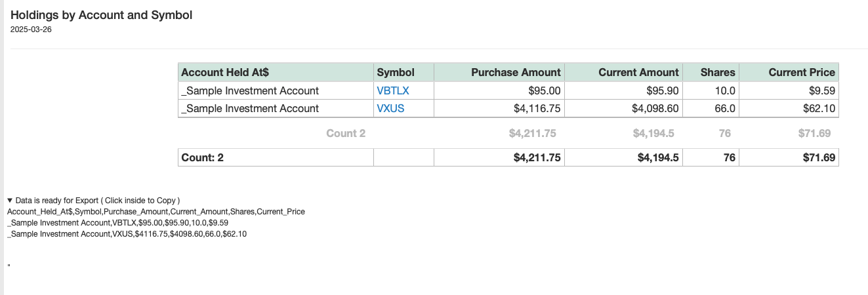Collapse the "Data is ready for Export" triangle
The image size is (868, 295).
tap(10, 201)
